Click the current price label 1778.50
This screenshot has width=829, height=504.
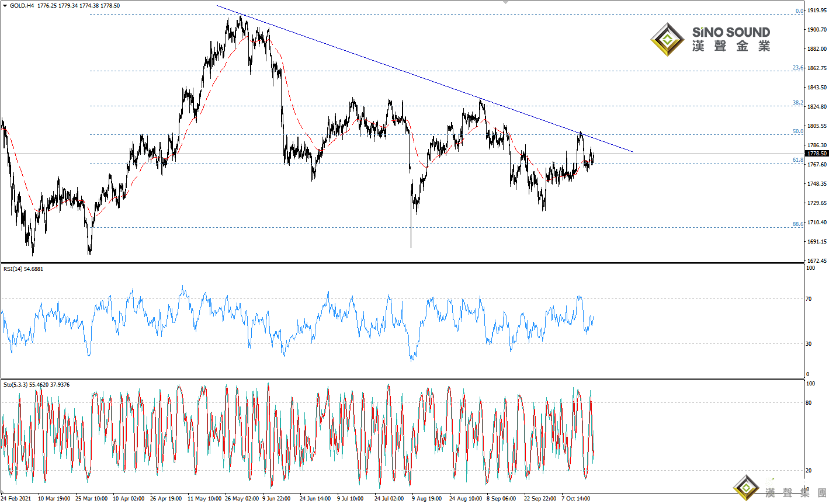click(x=816, y=154)
